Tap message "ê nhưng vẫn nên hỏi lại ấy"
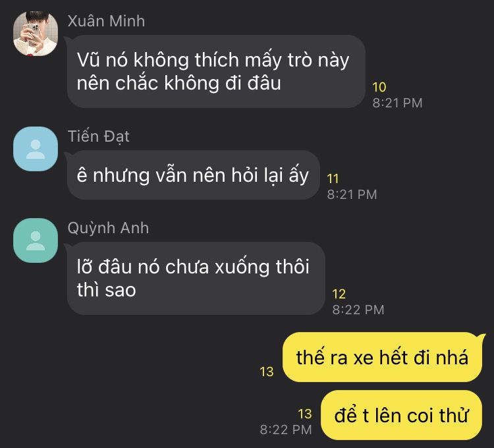 click(194, 175)
